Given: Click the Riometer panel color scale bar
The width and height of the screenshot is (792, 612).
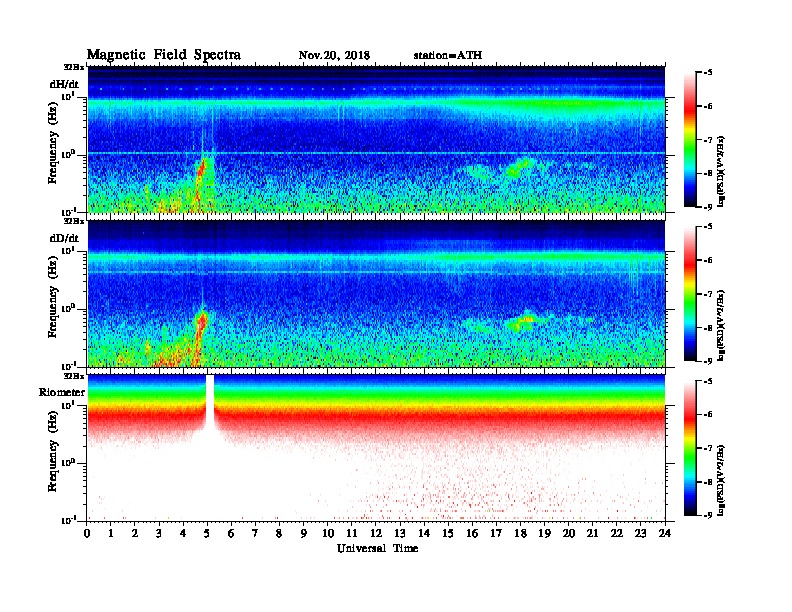Looking at the screenshot, I should click(x=690, y=448).
